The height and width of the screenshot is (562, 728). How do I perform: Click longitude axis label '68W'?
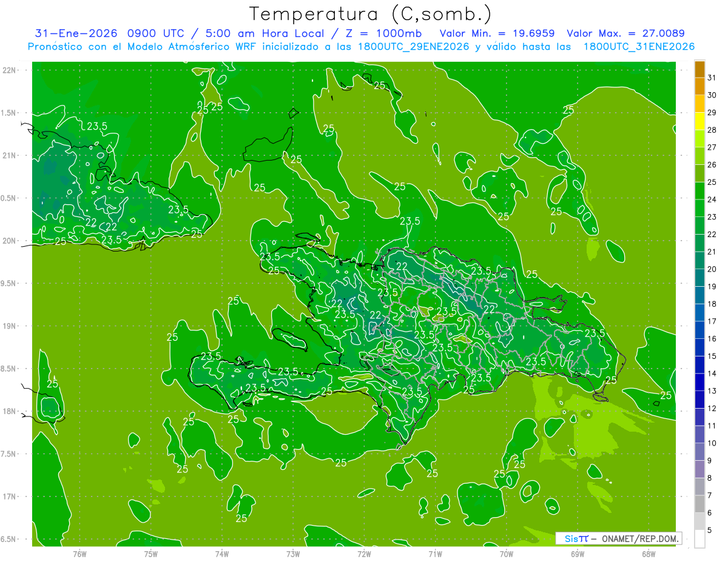[649, 554]
